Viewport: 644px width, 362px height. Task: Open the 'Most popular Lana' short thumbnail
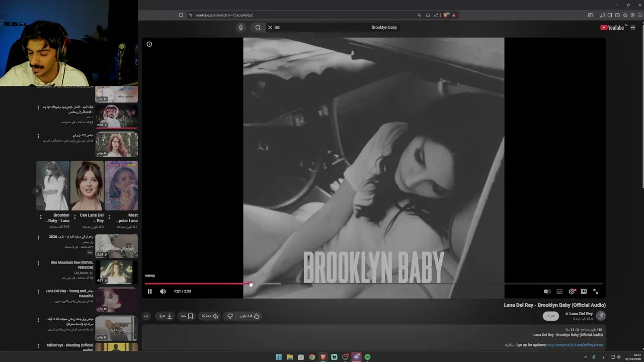tap(121, 186)
